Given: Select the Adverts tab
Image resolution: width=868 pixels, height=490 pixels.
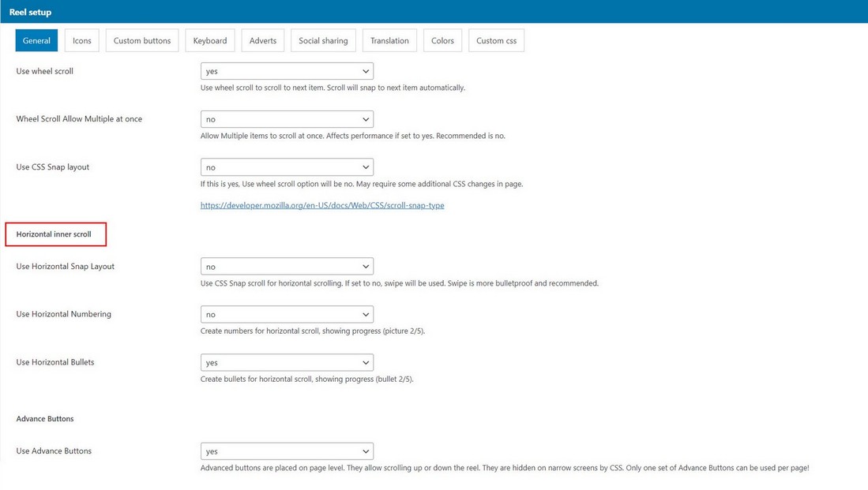Looking at the screenshot, I should click(263, 41).
